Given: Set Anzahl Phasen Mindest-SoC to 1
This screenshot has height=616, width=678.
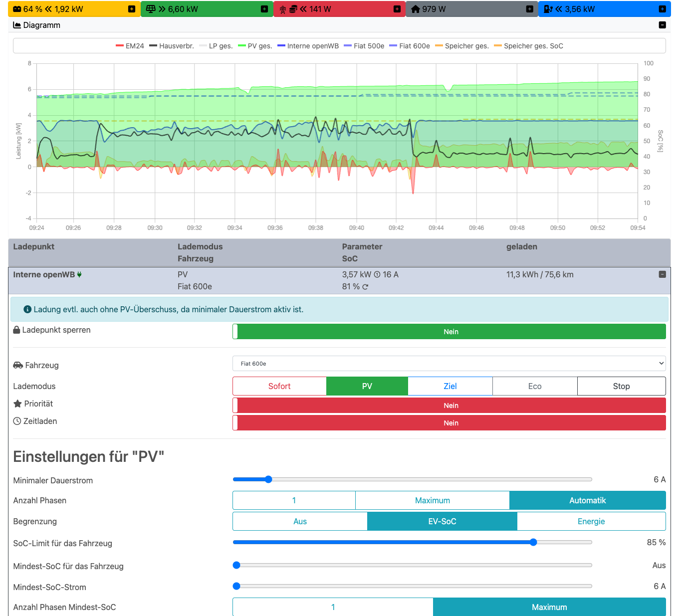Looking at the screenshot, I should pos(333,607).
